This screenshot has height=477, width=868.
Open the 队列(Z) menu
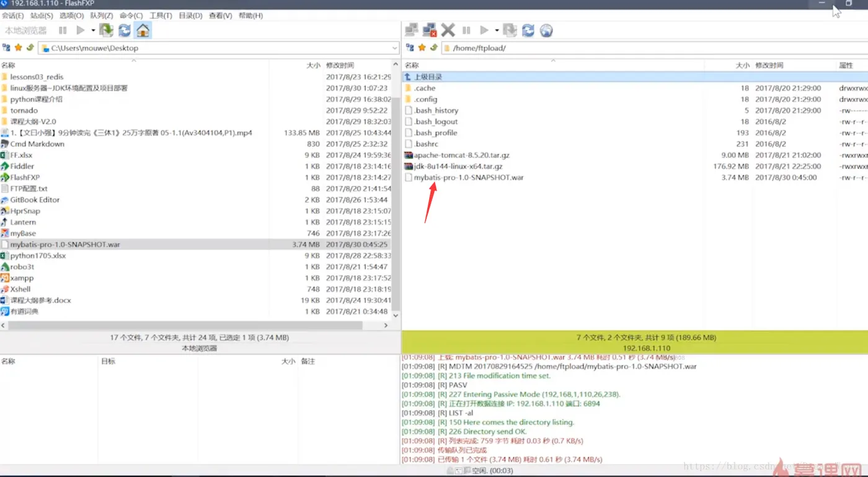102,16
